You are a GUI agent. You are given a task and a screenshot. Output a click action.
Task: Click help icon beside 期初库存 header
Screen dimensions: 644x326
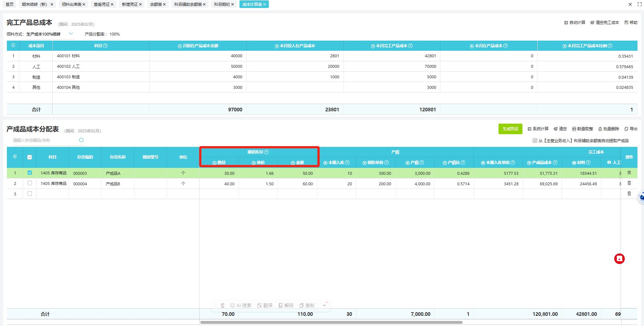[267, 152]
